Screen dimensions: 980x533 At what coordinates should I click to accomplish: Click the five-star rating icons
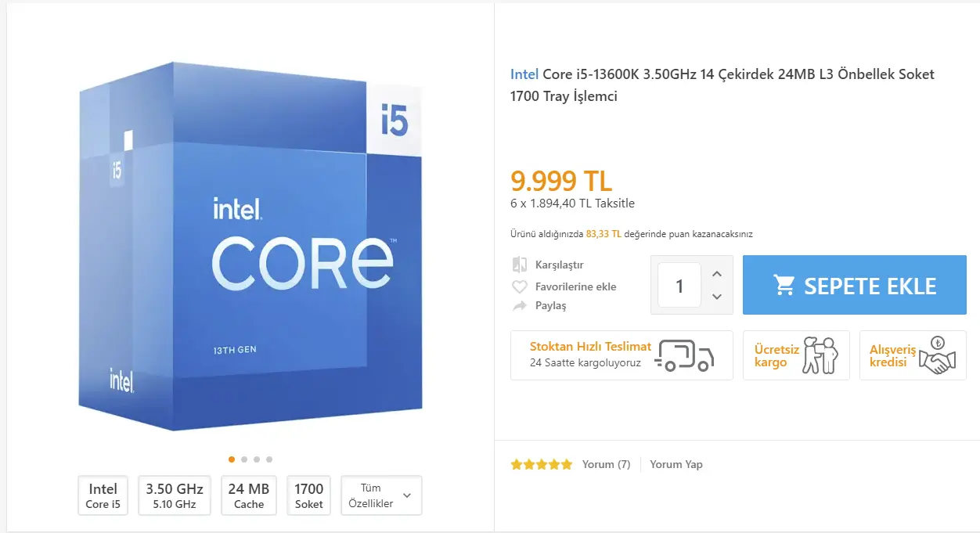tap(542, 464)
